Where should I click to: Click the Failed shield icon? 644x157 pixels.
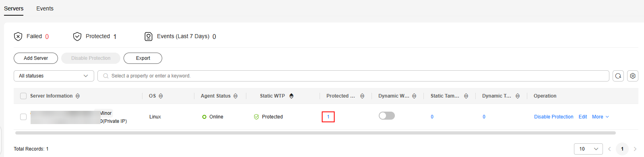(18, 37)
